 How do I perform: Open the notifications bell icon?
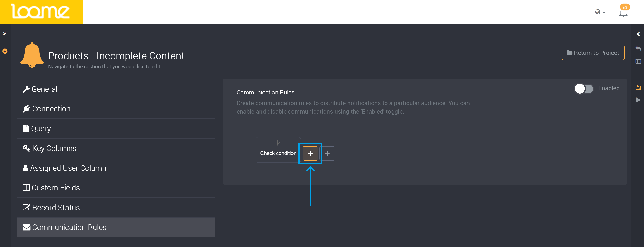[x=623, y=13]
